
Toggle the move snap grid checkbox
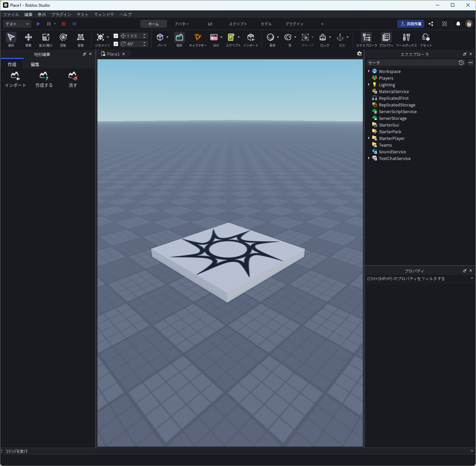pyautogui.click(x=116, y=36)
